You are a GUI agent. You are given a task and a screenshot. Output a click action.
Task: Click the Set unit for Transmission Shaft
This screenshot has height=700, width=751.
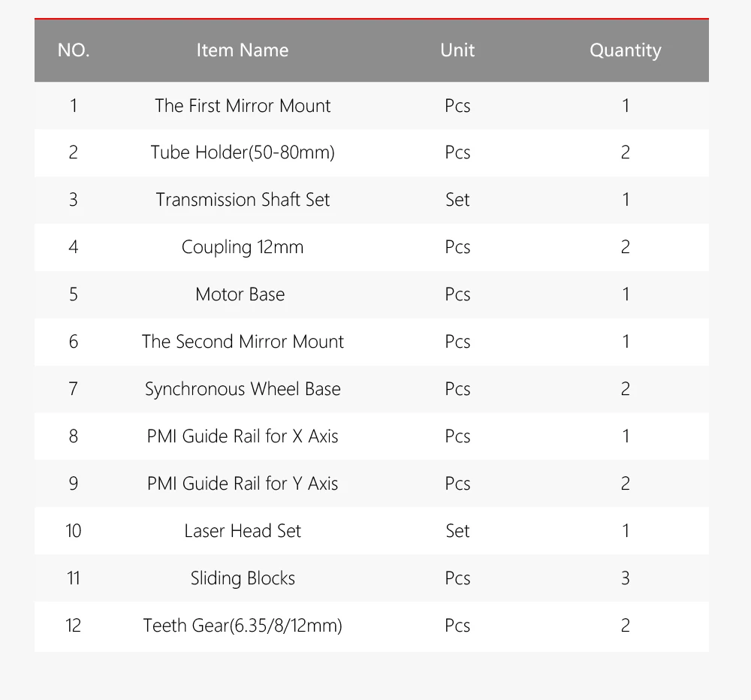pyautogui.click(x=457, y=199)
